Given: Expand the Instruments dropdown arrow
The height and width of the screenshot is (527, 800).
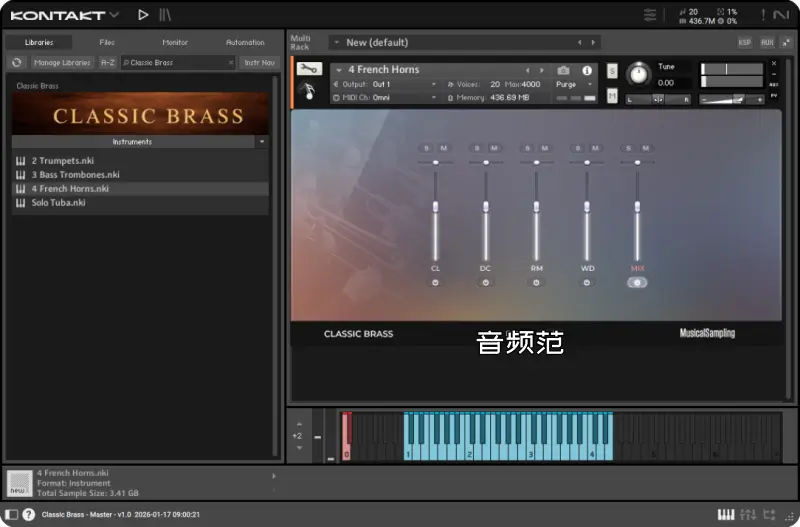Looking at the screenshot, I should click(x=262, y=142).
